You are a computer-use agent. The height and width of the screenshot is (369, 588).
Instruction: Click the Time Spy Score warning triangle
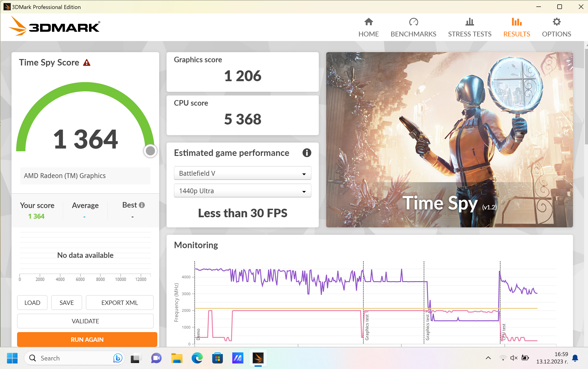coord(87,63)
